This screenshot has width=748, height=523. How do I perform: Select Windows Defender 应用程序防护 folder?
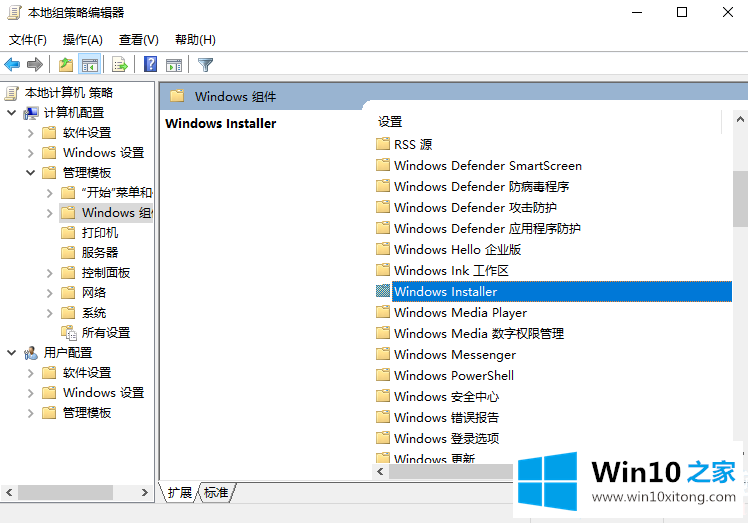[x=487, y=228]
